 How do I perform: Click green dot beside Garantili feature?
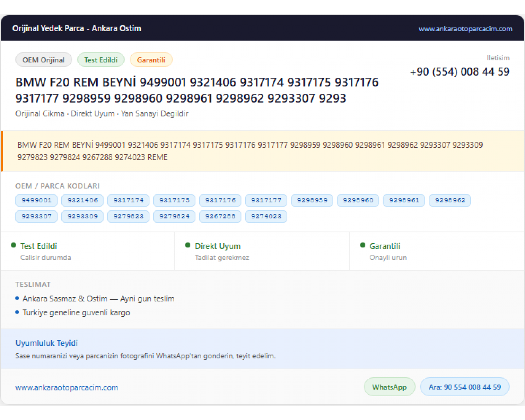point(363,245)
